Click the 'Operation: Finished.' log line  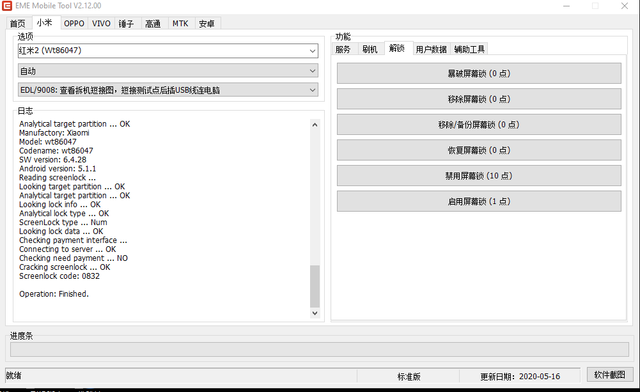(x=54, y=294)
